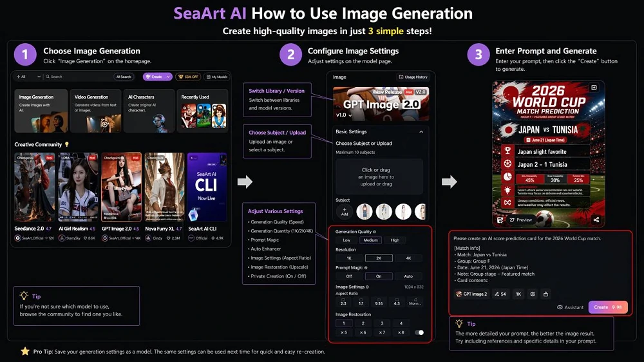Click the magnifier icon in the search bar
The image size is (644, 362).
[48, 77]
